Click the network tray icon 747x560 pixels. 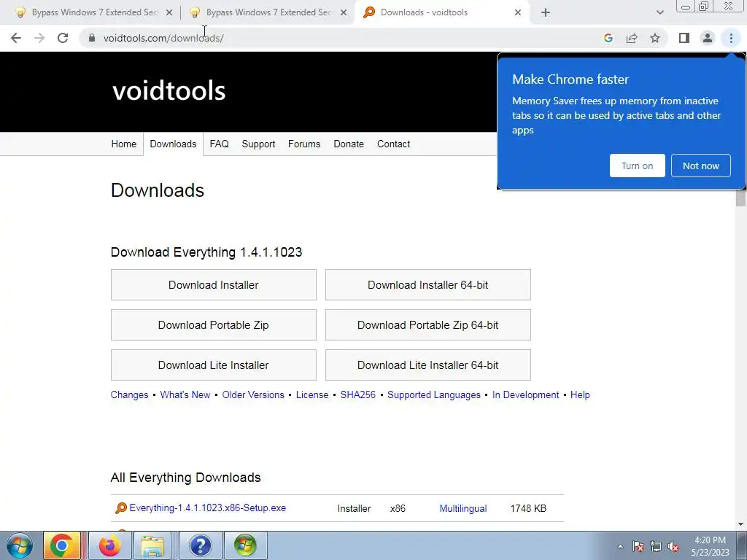656,546
